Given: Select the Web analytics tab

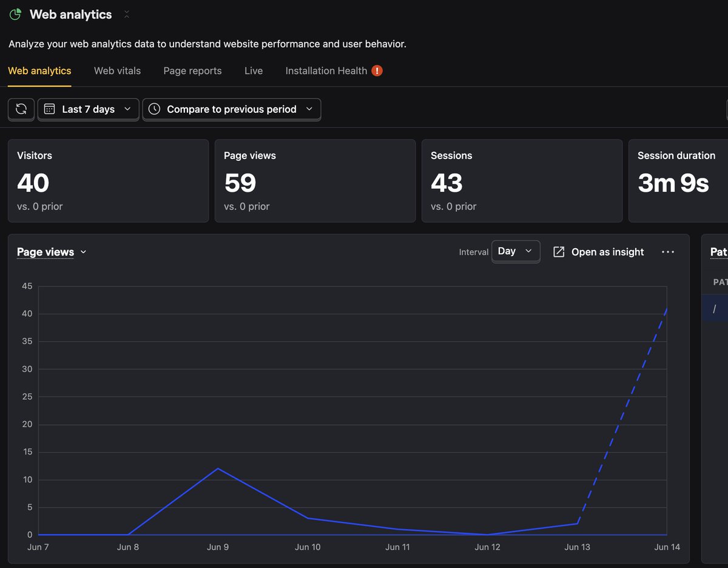Looking at the screenshot, I should [39, 71].
